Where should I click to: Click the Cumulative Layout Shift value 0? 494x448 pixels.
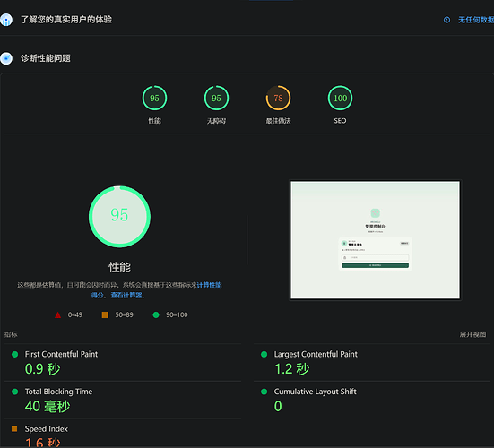pos(278,406)
